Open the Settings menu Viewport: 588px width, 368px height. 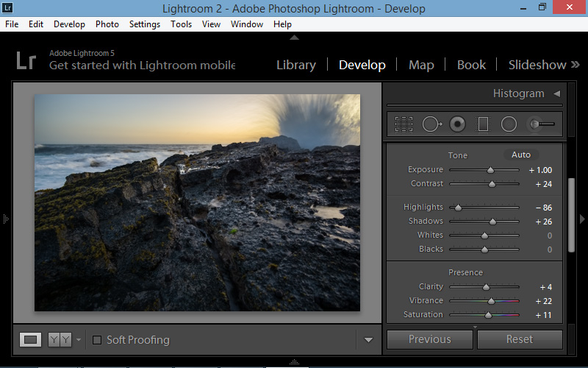[x=144, y=24]
